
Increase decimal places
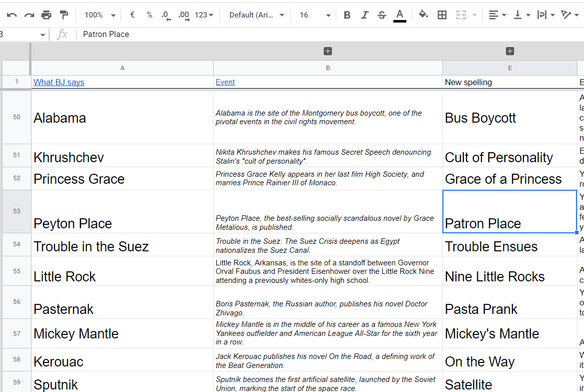pos(184,16)
